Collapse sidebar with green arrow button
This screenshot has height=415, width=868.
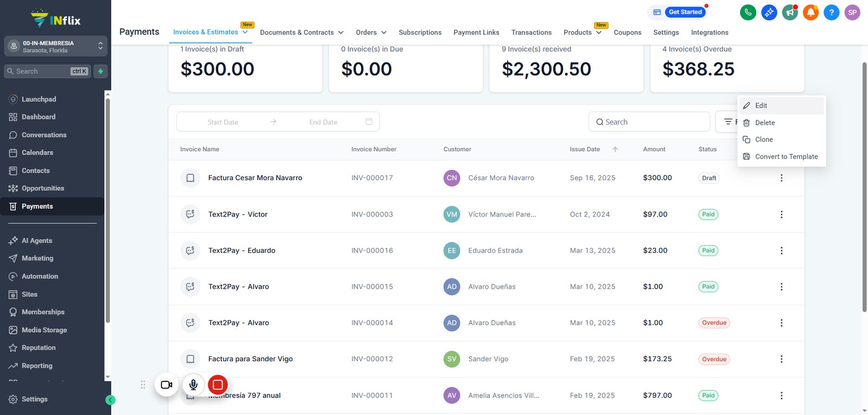coord(110,400)
